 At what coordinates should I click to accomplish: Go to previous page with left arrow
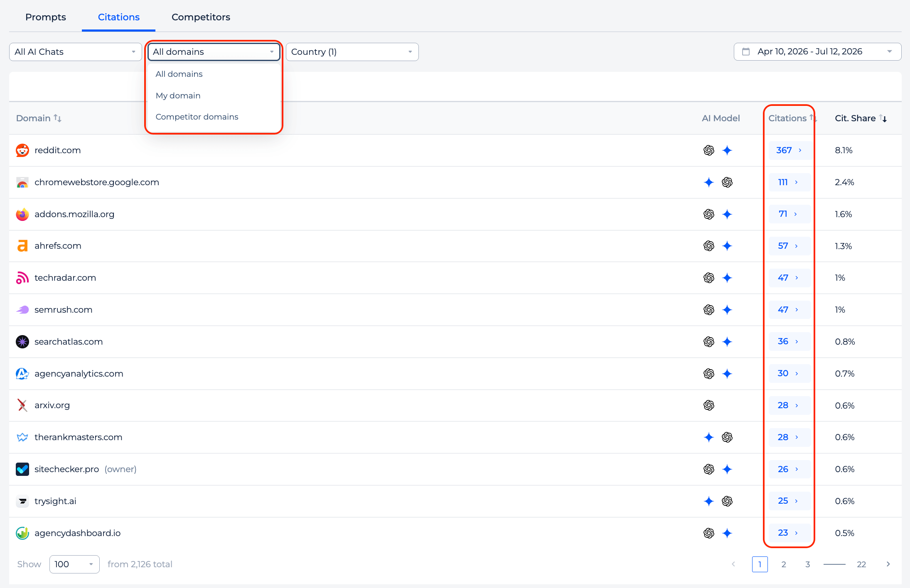click(x=733, y=564)
